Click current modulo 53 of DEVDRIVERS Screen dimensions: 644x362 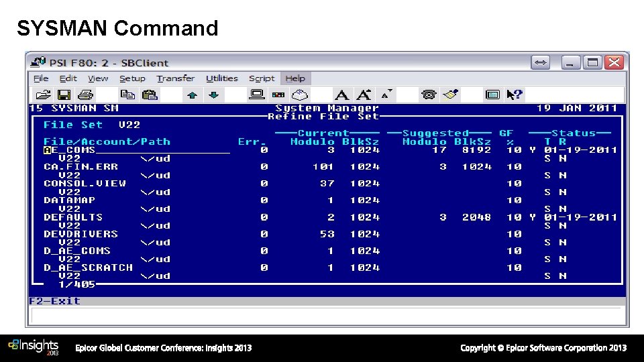click(x=327, y=234)
